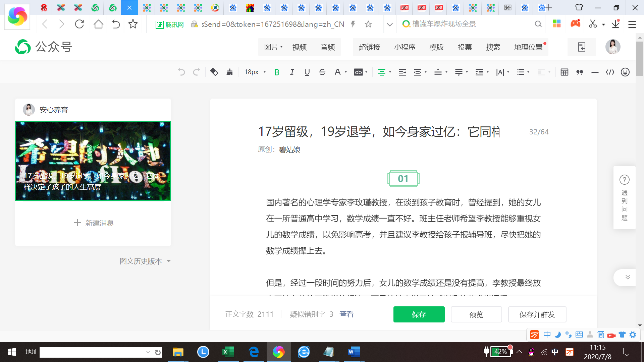Insert a horizontal divider line
Screen dimensions: 644x362
[595, 72]
